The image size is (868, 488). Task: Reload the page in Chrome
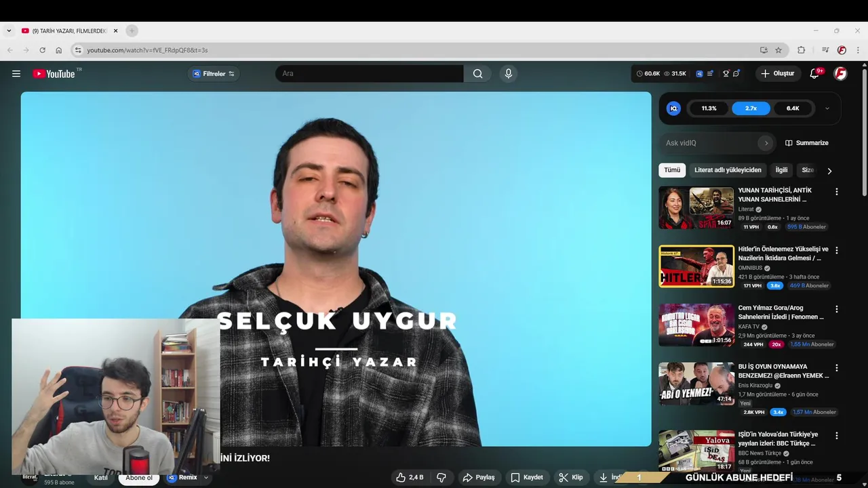click(x=42, y=50)
